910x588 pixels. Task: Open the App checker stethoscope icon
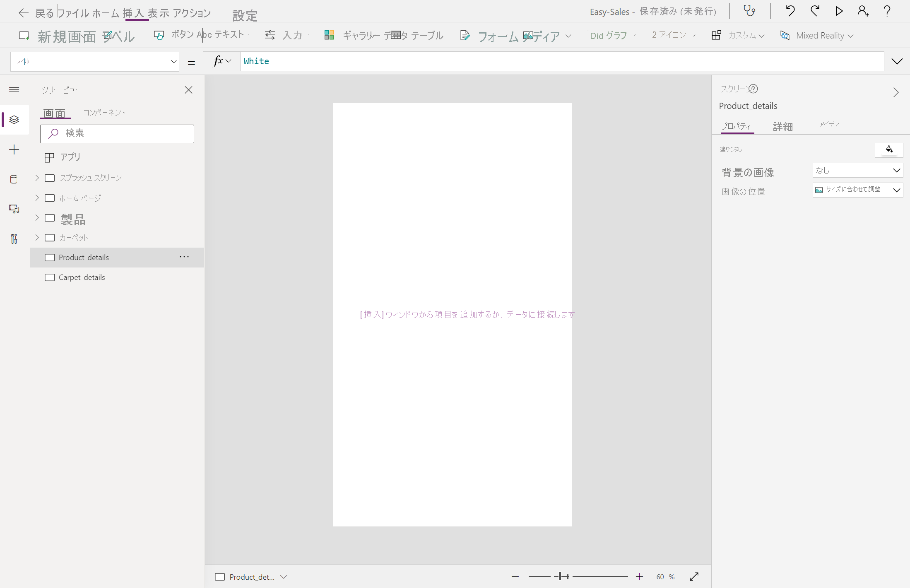coord(749,11)
